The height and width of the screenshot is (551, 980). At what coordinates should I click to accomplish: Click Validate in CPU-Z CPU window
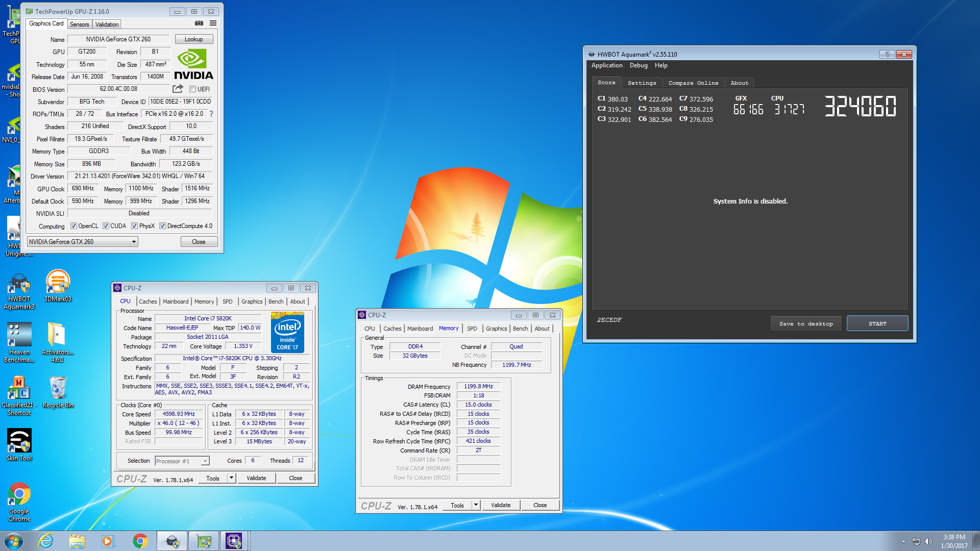[x=256, y=478]
